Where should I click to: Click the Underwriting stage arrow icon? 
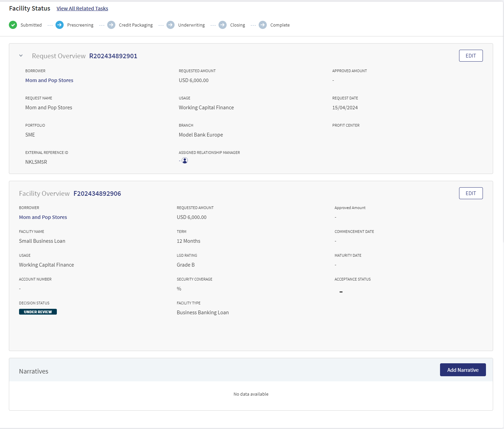[170, 25]
